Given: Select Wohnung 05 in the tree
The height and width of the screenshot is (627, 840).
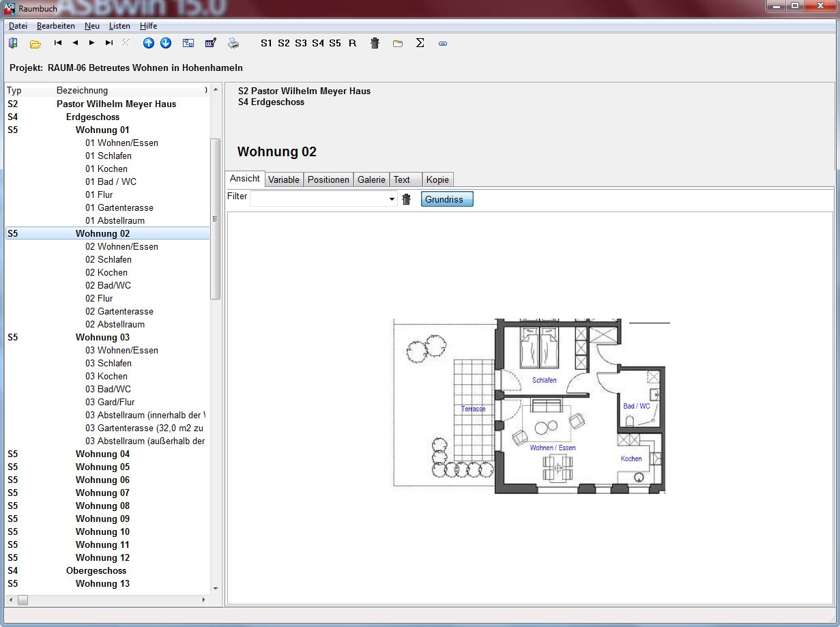Looking at the screenshot, I should click(x=102, y=467).
